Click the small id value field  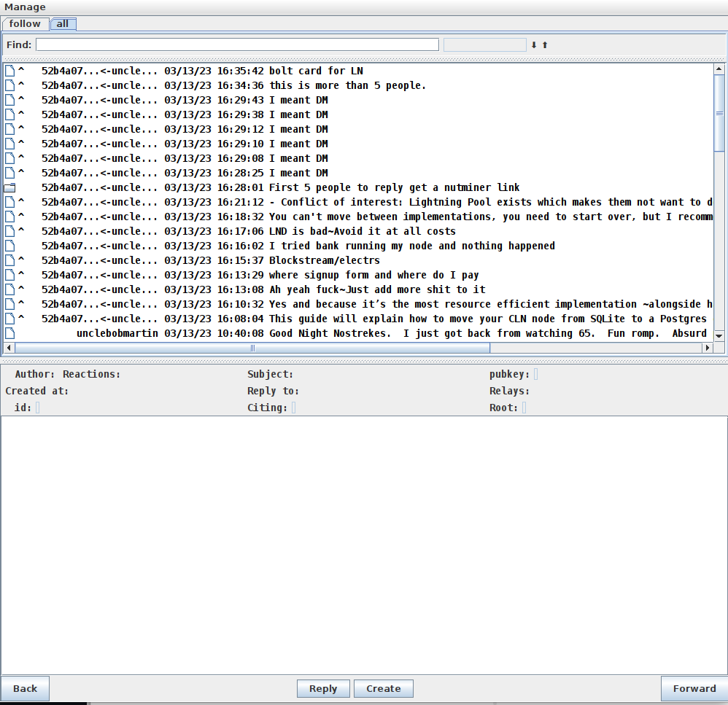(x=38, y=408)
